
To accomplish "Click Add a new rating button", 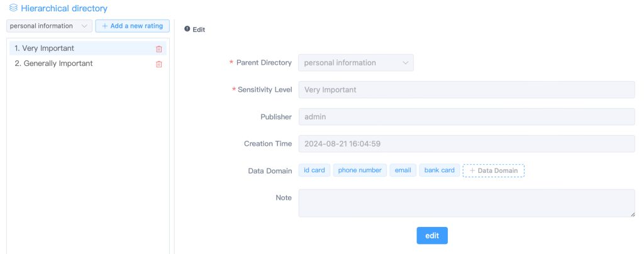I will pos(132,26).
